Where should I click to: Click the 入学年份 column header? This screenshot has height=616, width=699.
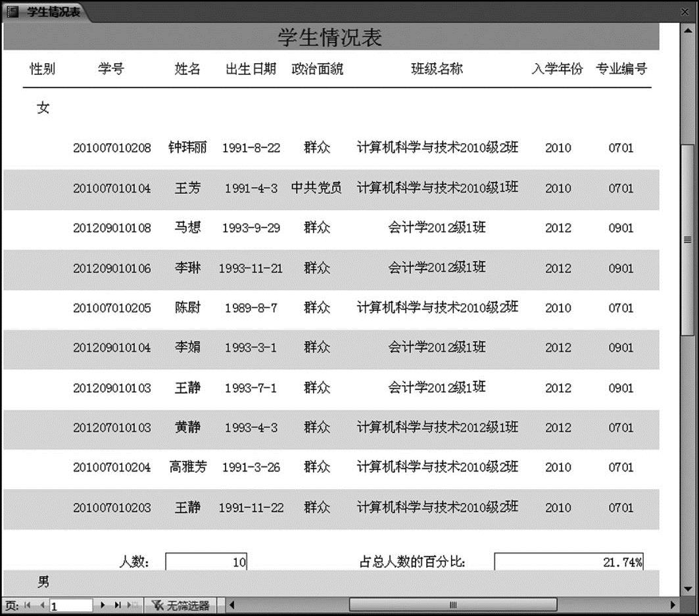click(x=557, y=68)
